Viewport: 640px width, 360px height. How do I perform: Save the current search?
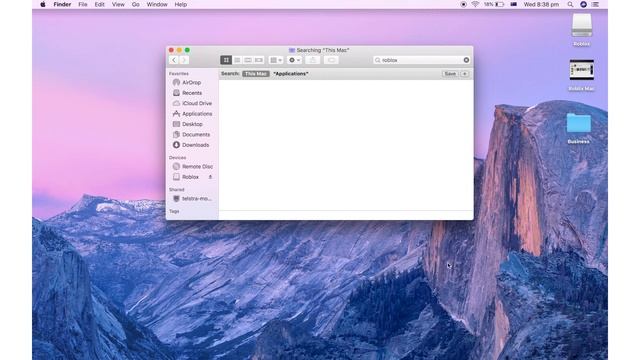450,74
